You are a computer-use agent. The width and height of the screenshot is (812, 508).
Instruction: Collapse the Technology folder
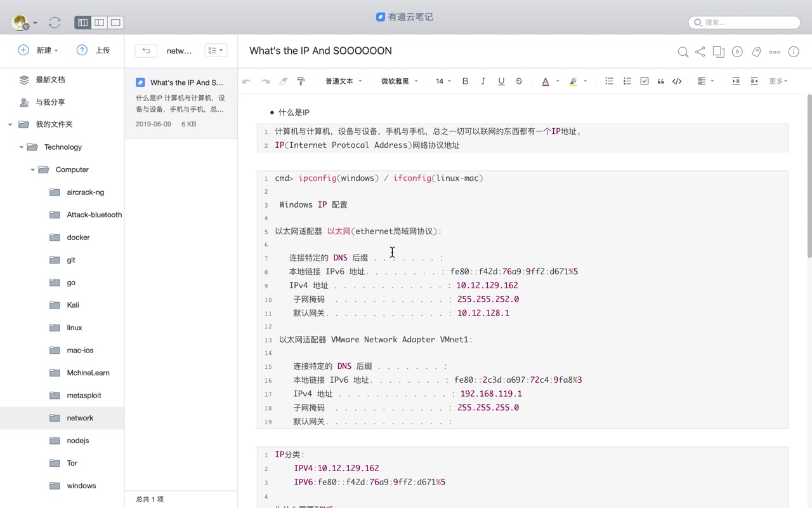click(x=21, y=147)
